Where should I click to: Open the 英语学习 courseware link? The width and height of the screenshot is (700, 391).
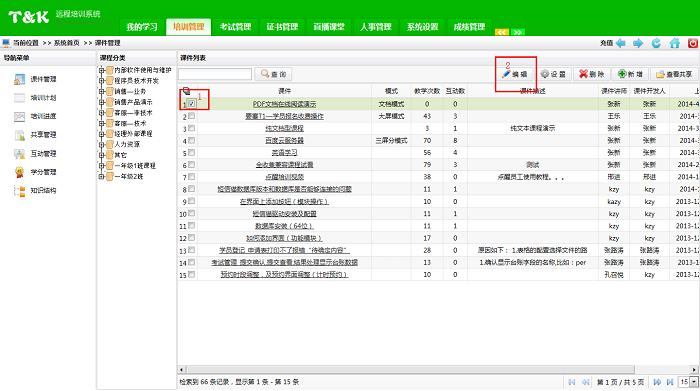(x=284, y=153)
